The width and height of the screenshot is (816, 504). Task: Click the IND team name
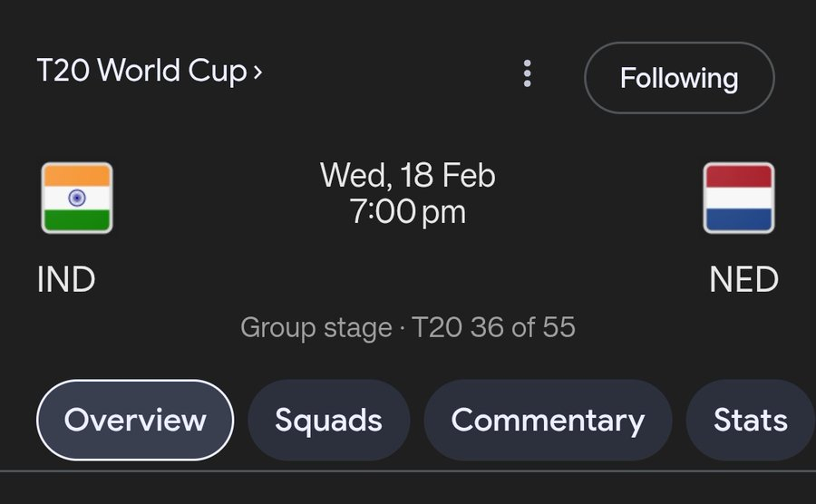[66, 280]
